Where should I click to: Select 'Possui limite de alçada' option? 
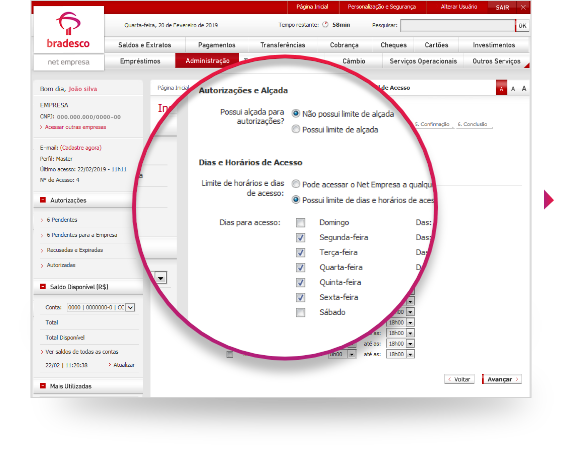point(296,129)
